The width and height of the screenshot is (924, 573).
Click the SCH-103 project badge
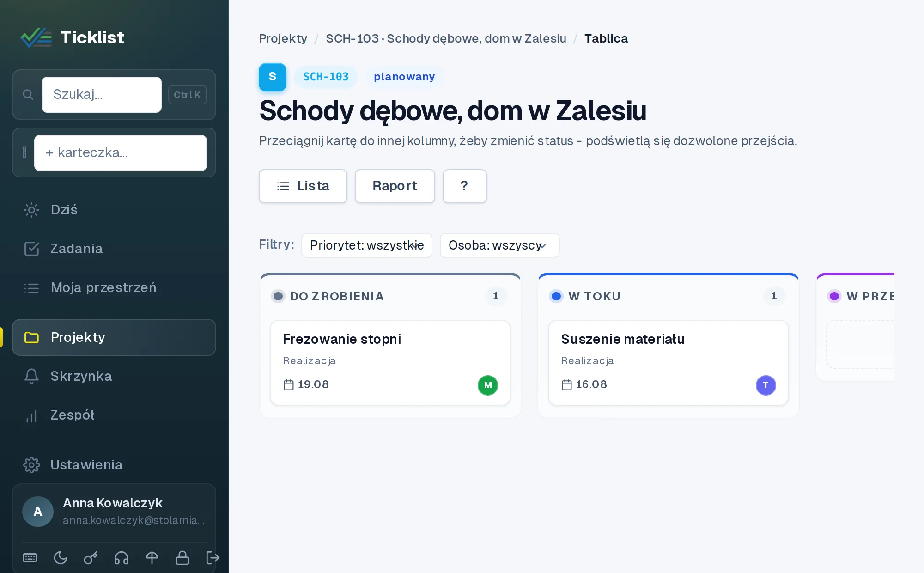(x=326, y=77)
